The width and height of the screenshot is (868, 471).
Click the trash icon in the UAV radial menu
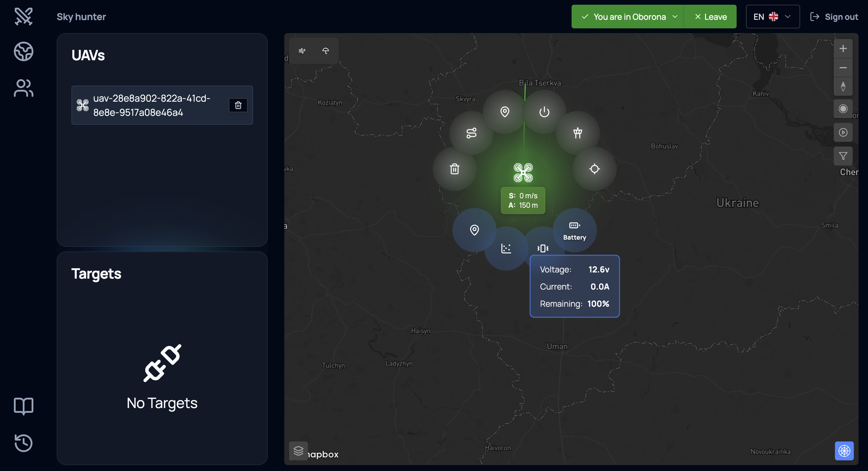pyautogui.click(x=455, y=169)
